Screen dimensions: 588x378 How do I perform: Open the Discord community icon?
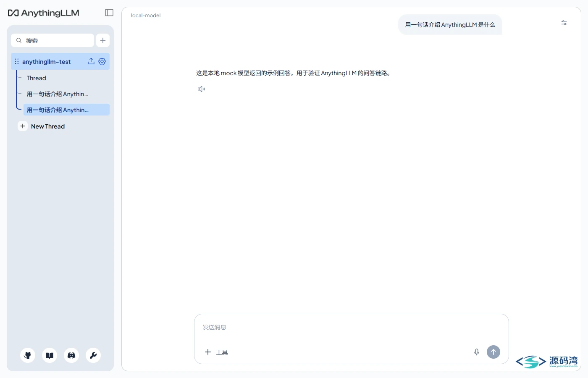coord(71,355)
